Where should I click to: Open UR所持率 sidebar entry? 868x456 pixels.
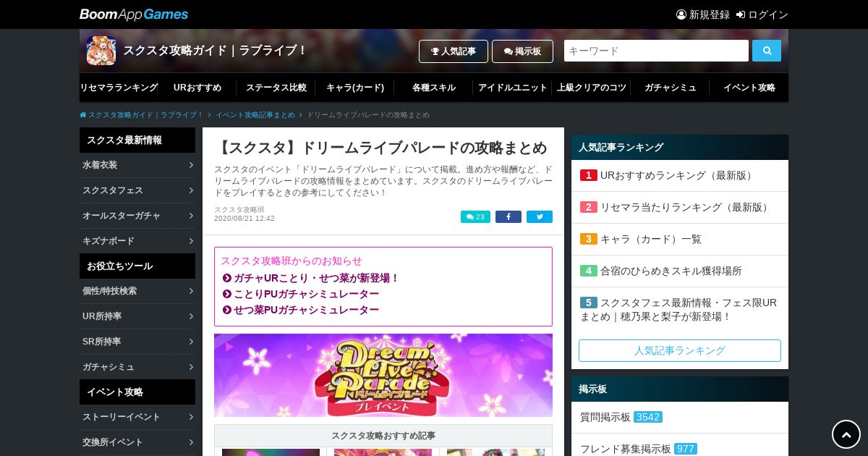[x=137, y=316]
